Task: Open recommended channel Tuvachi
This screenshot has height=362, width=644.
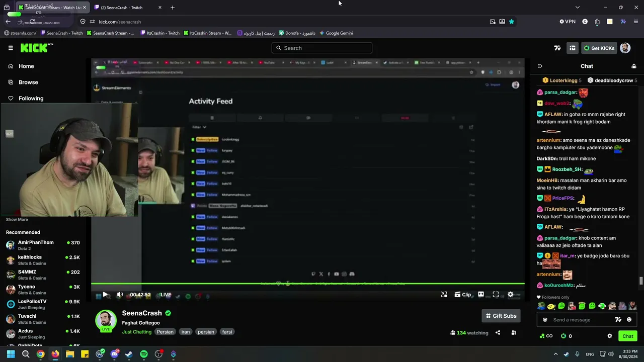Action: pyautogui.click(x=43, y=319)
